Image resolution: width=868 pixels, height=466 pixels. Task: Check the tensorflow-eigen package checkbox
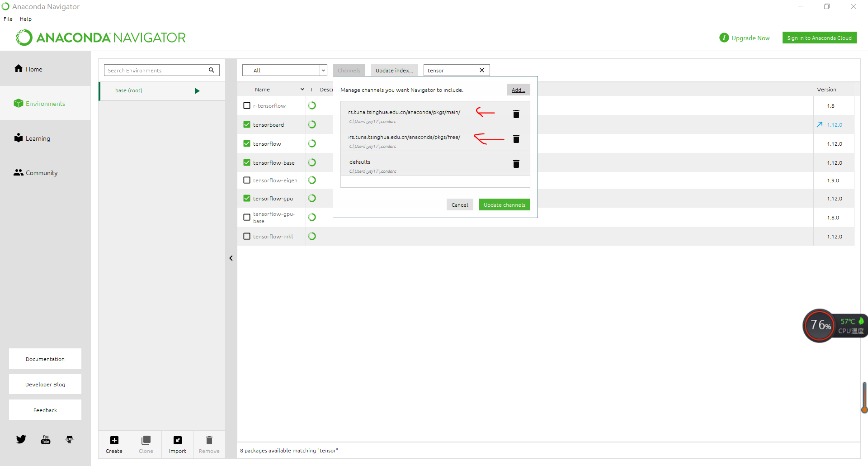pos(247,180)
